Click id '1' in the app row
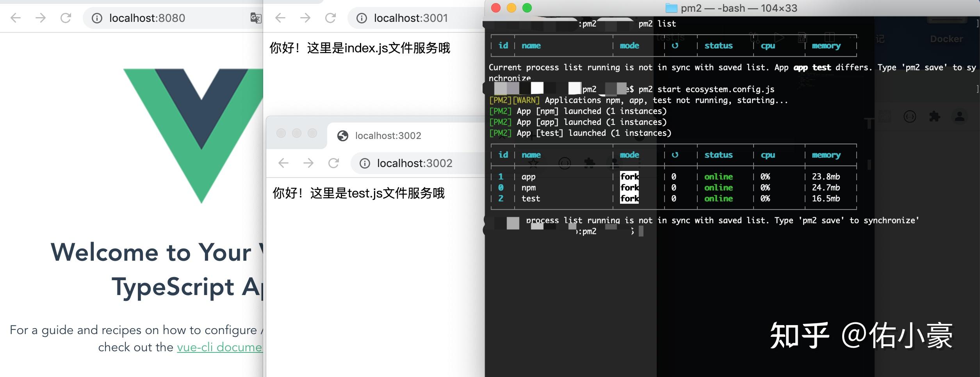Image resolution: width=980 pixels, height=377 pixels. pos(501,177)
